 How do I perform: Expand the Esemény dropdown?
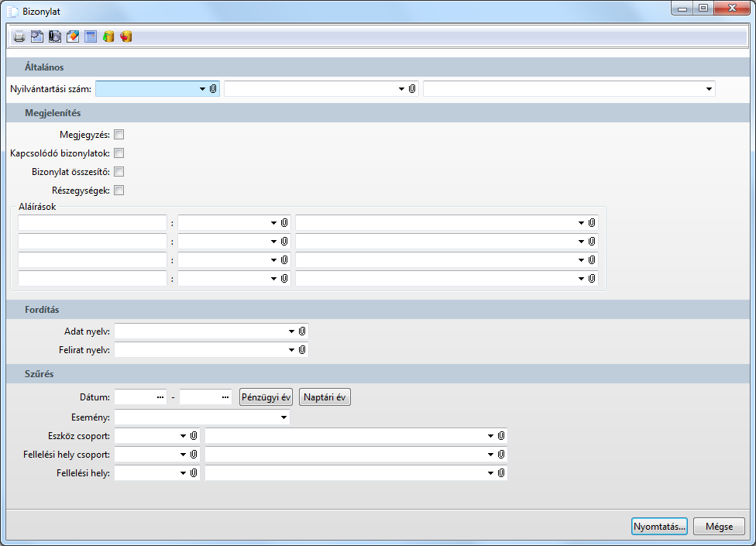[x=284, y=417]
